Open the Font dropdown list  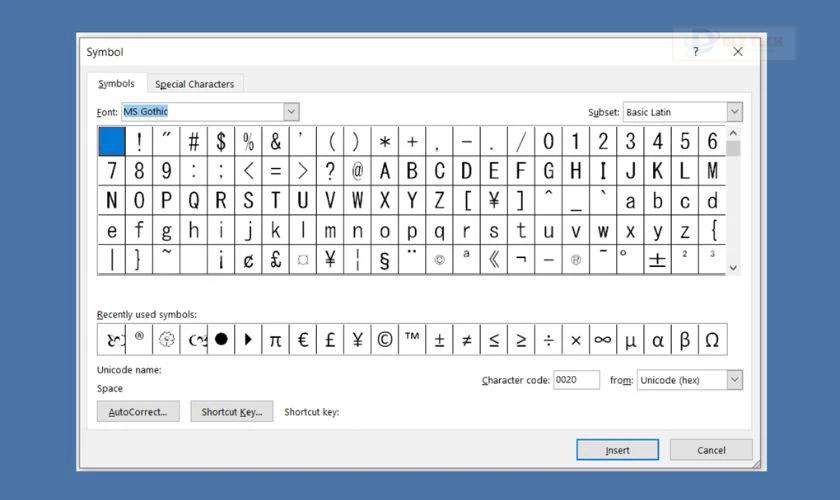(x=291, y=111)
